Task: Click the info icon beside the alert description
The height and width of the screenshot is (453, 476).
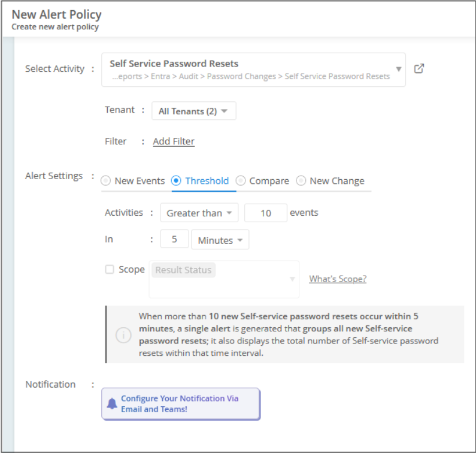Action: (123, 335)
